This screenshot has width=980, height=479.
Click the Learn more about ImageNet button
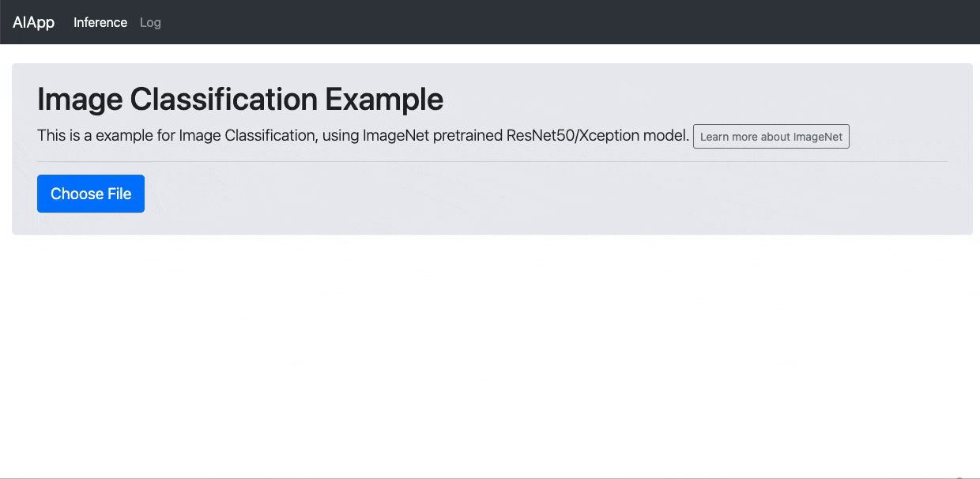tap(771, 136)
